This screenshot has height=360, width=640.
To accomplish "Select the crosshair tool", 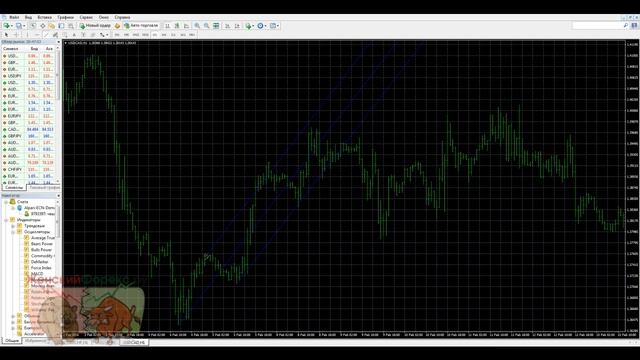I will coord(16,35).
